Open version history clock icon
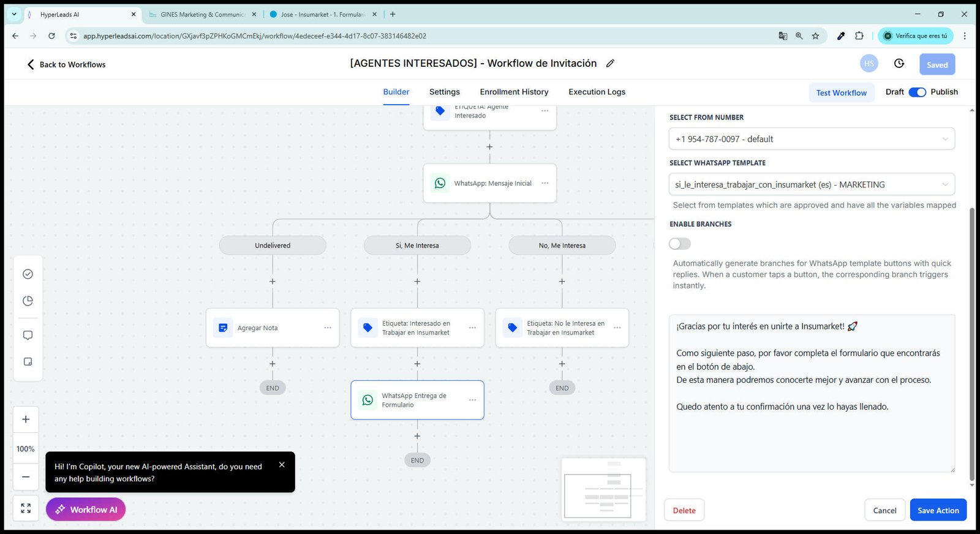This screenshot has width=980, height=534. 899,64
